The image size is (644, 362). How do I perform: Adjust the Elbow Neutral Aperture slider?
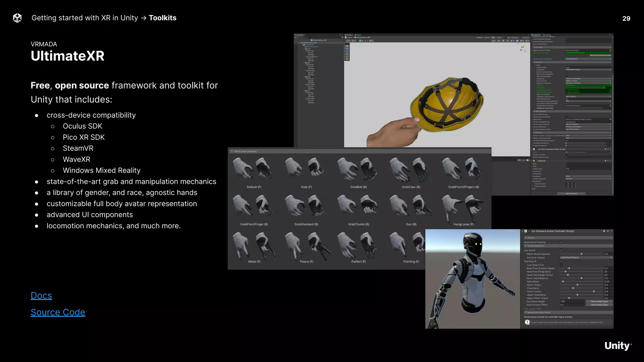click(581, 254)
